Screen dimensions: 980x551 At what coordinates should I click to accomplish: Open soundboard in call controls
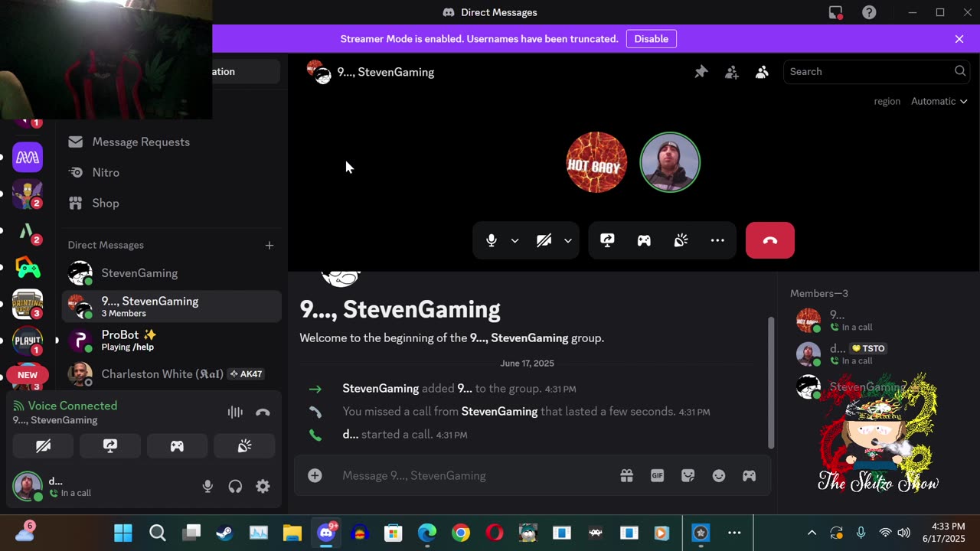point(681,240)
